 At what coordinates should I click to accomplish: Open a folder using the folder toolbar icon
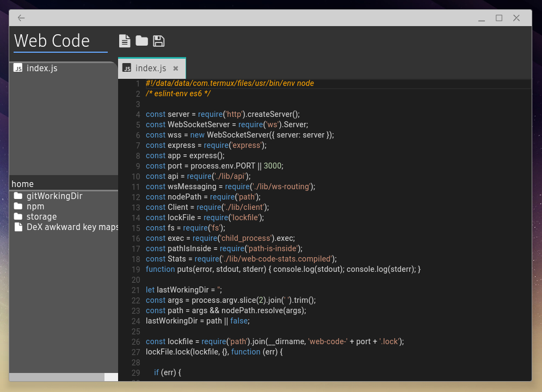141,41
